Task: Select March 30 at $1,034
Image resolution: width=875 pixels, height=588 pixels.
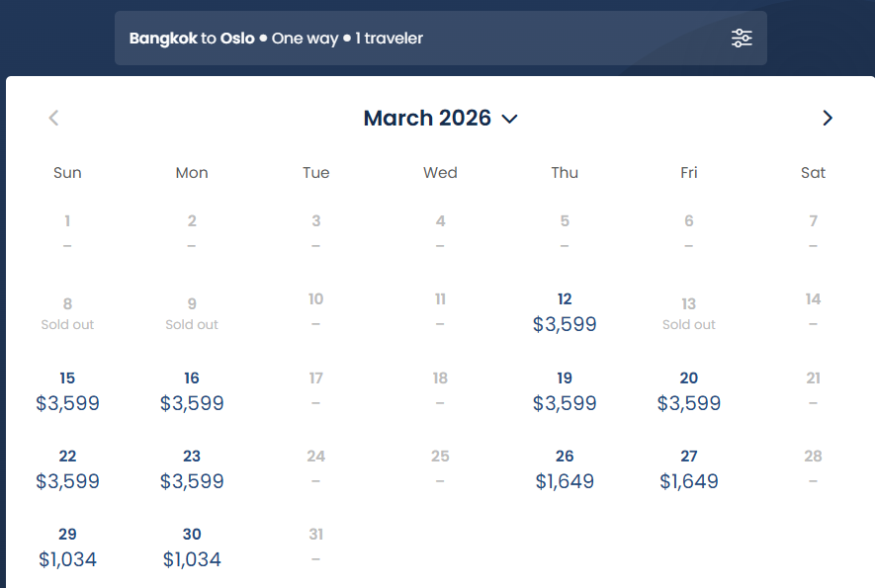Action: 192,548
